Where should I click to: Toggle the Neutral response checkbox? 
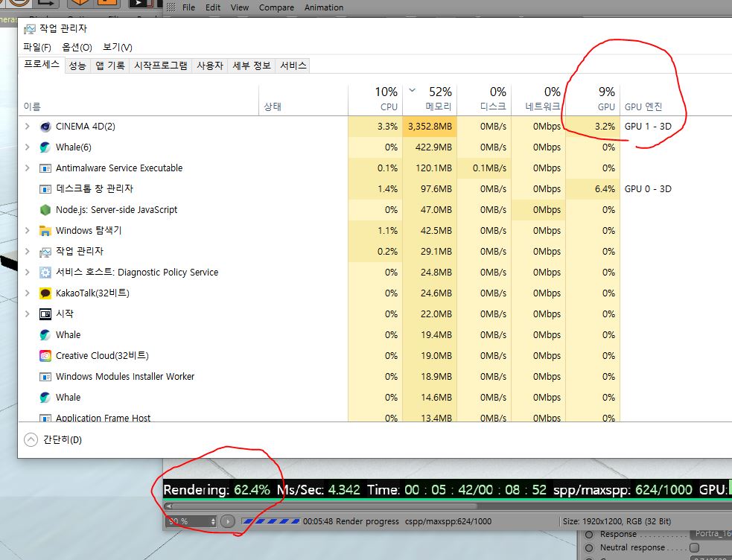pyautogui.click(x=695, y=547)
